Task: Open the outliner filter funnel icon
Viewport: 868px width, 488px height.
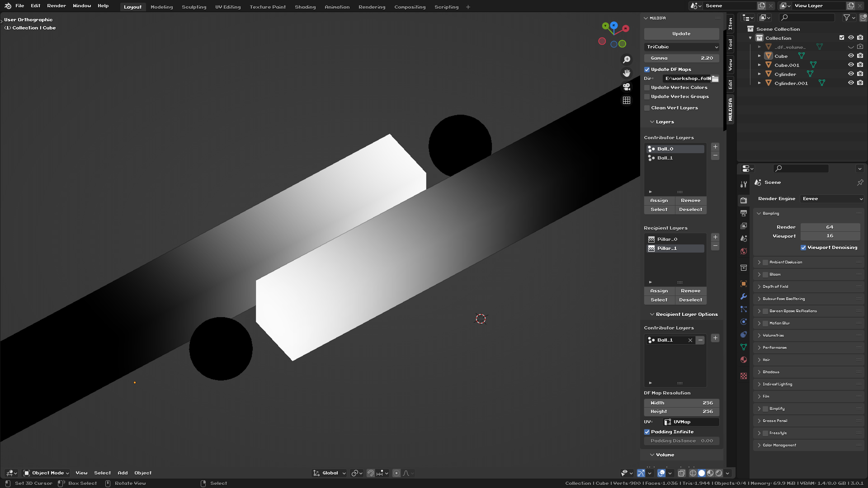Action: [845, 18]
